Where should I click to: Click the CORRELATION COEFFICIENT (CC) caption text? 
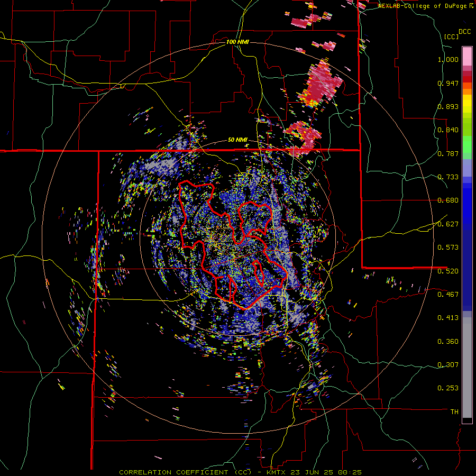(186, 472)
